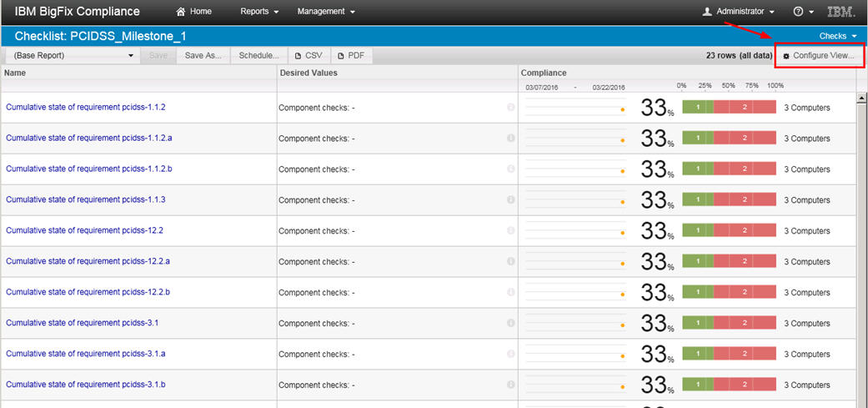Export the report as PDF

click(x=352, y=55)
